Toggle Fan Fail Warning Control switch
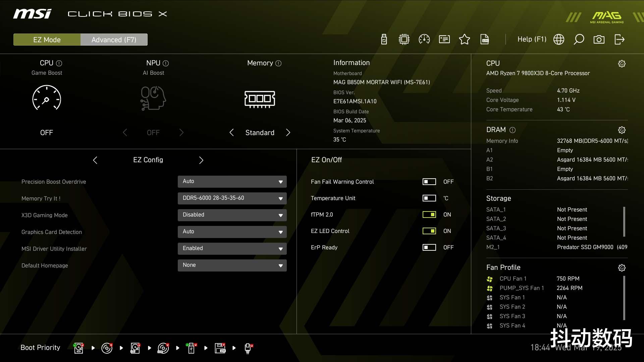644x362 pixels. pyautogui.click(x=429, y=182)
